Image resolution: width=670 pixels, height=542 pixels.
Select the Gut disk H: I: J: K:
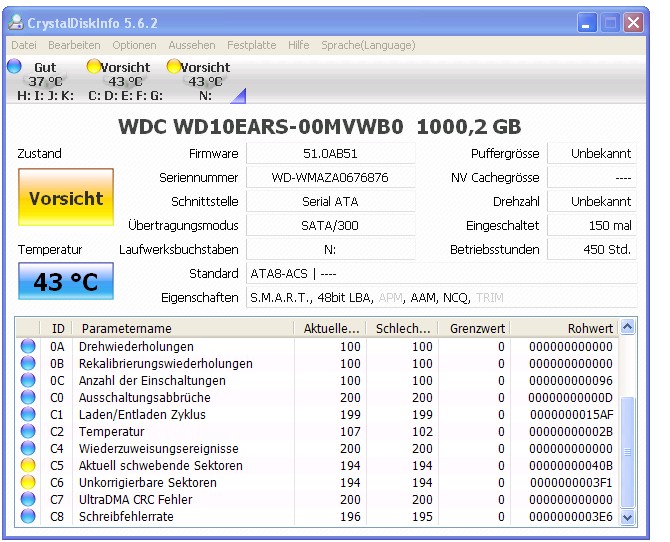point(45,81)
